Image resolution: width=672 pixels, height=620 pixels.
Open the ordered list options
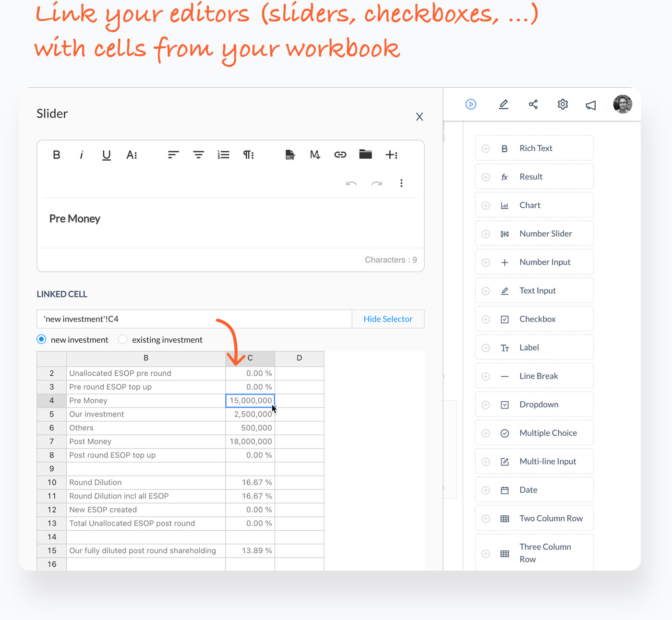pos(223,155)
